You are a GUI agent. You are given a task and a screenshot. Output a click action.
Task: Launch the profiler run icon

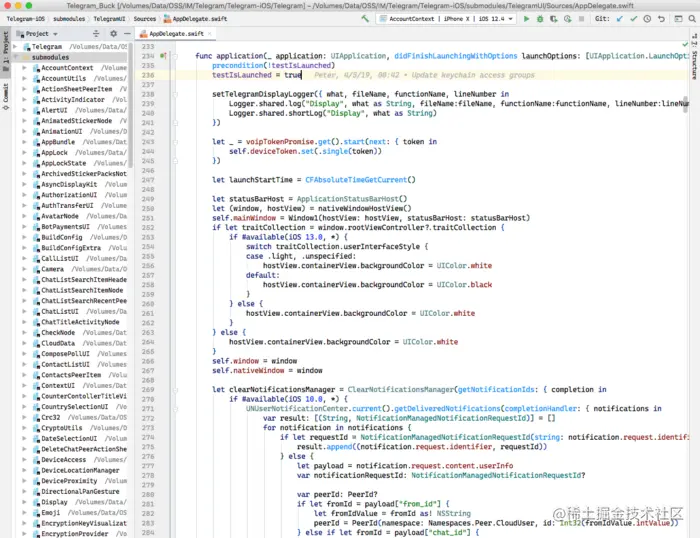[567, 19]
